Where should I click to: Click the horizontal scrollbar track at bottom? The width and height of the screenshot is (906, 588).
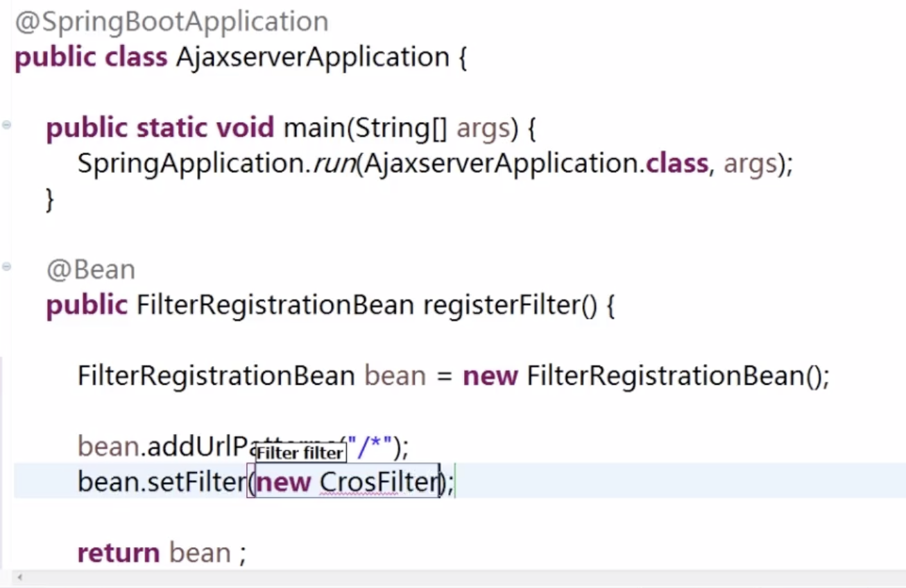pos(451,578)
